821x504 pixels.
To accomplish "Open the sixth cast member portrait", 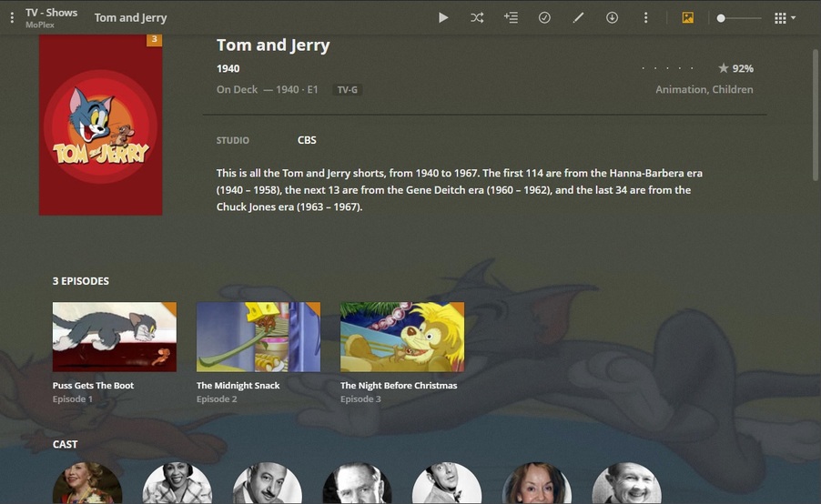I will point(537,483).
